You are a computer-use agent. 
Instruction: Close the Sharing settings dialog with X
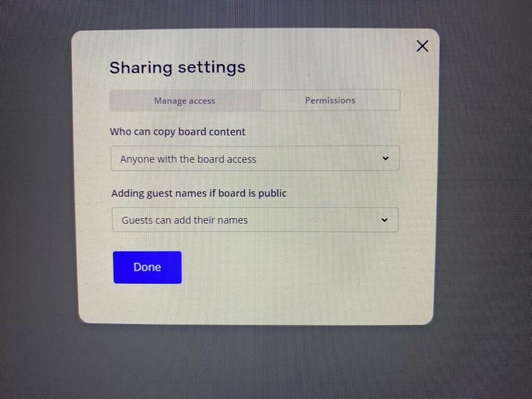click(x=422, y=46)
